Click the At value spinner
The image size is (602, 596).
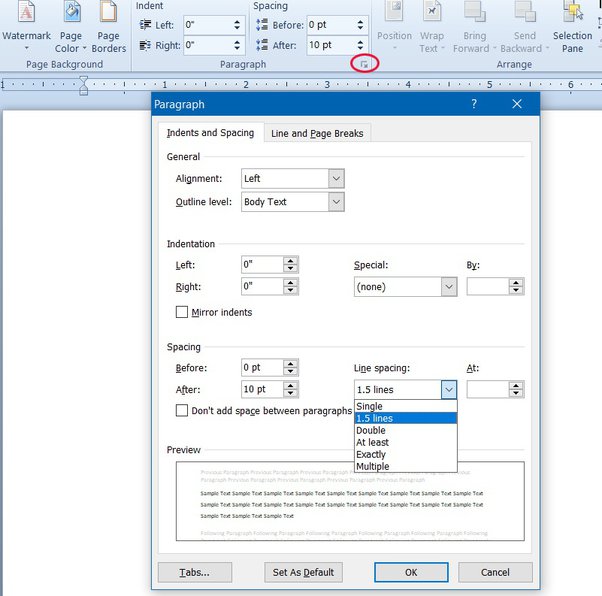[516, 390]
